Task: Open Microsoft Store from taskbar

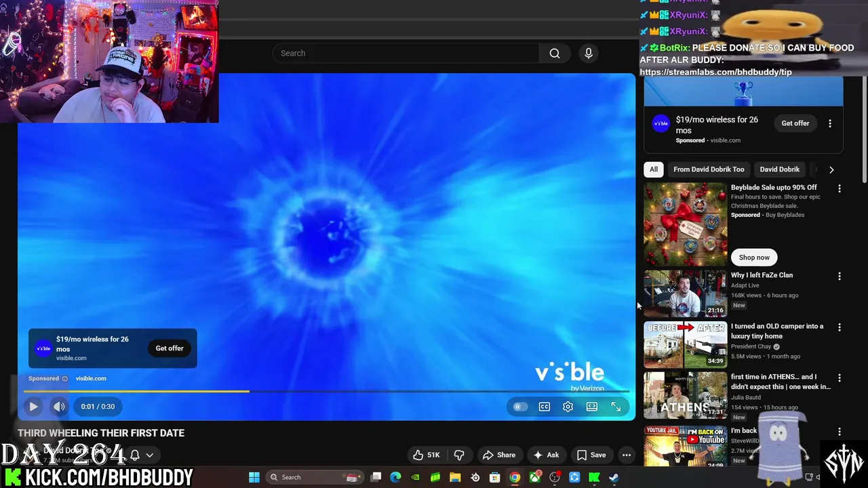Action: click(495, 477)
